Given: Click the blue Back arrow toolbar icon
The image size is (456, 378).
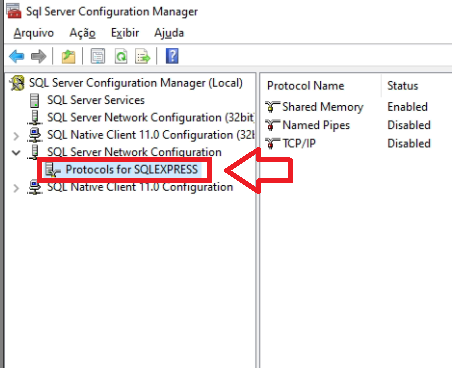Looking at the screenshot, I should [x=17, y=56].
